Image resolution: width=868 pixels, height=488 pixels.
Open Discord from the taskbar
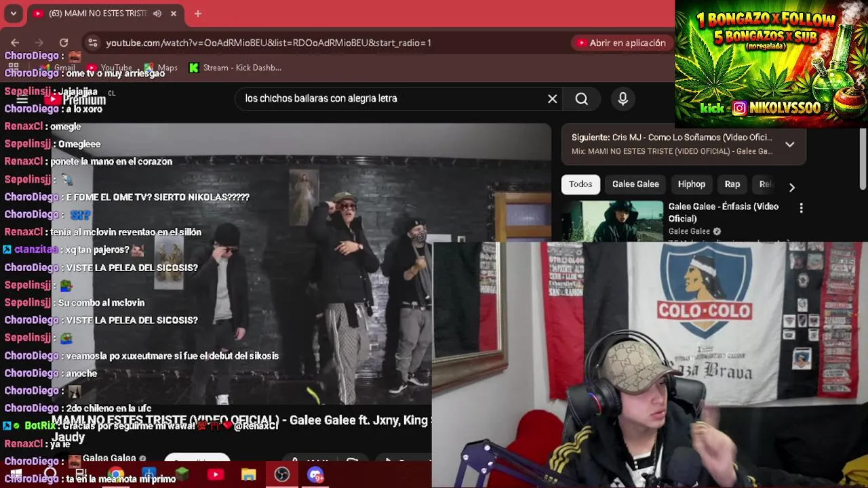click(x=315, y=475)
